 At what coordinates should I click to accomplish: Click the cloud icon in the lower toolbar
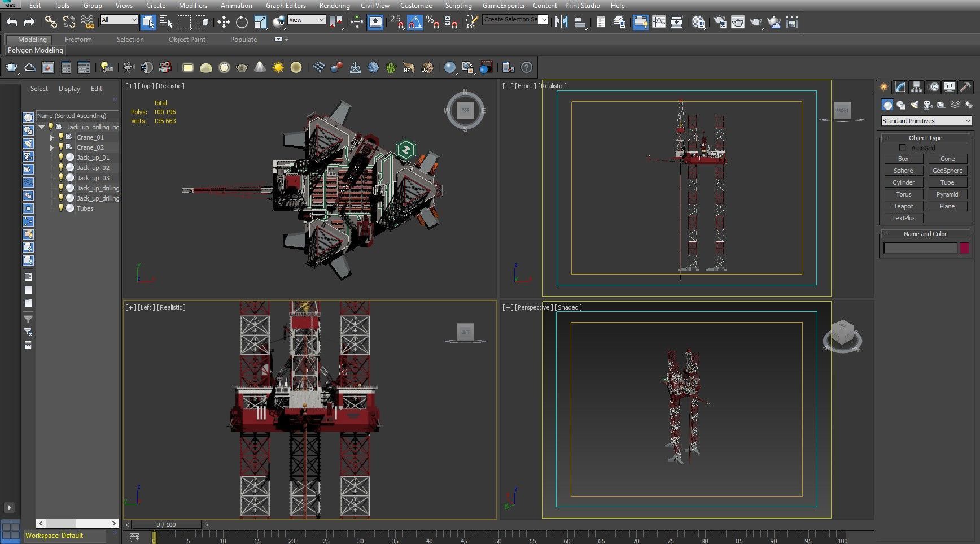click(30, 68)
